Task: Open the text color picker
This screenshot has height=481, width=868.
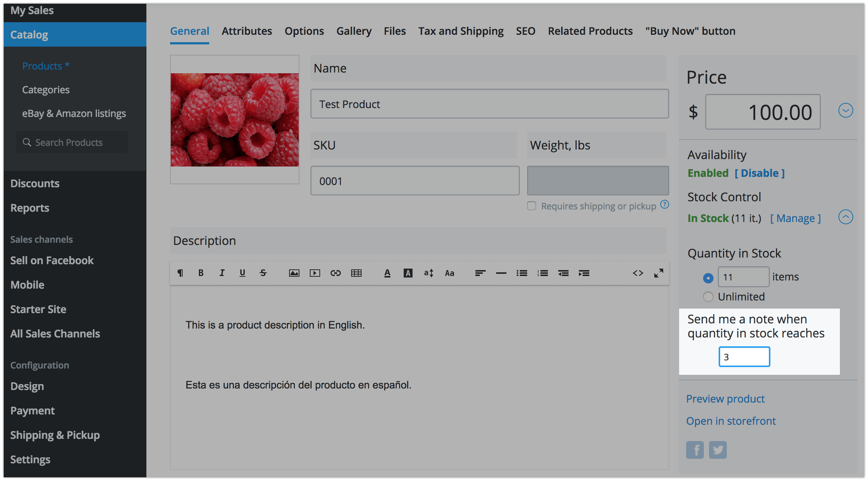Action: tap(387, 273)
